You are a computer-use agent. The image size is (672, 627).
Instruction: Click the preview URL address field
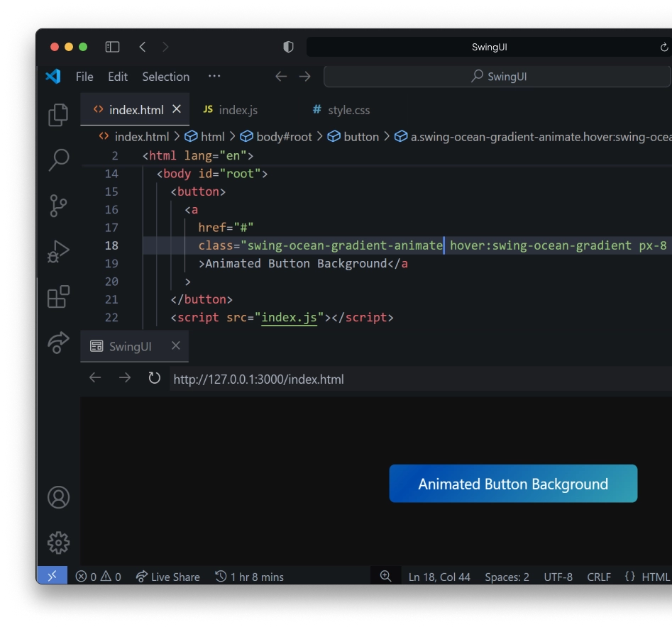click(x=419, y=379)
